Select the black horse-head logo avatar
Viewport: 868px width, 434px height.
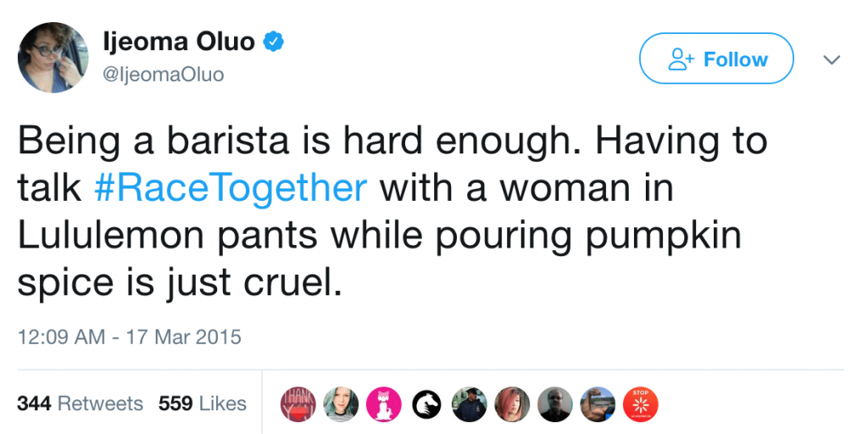[x=426, y=403]
